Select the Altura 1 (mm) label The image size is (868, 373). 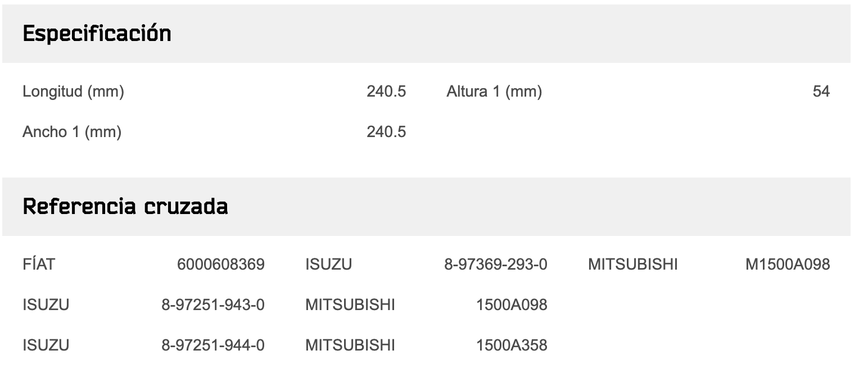[494, 91]
